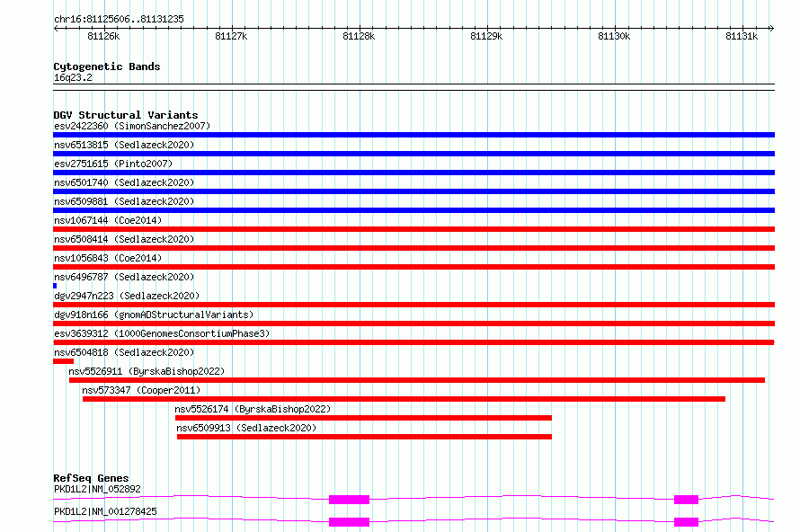
Task: Click the dgv918n166 (gnomADStructuralVariants) label
Action: pos(154,315)
